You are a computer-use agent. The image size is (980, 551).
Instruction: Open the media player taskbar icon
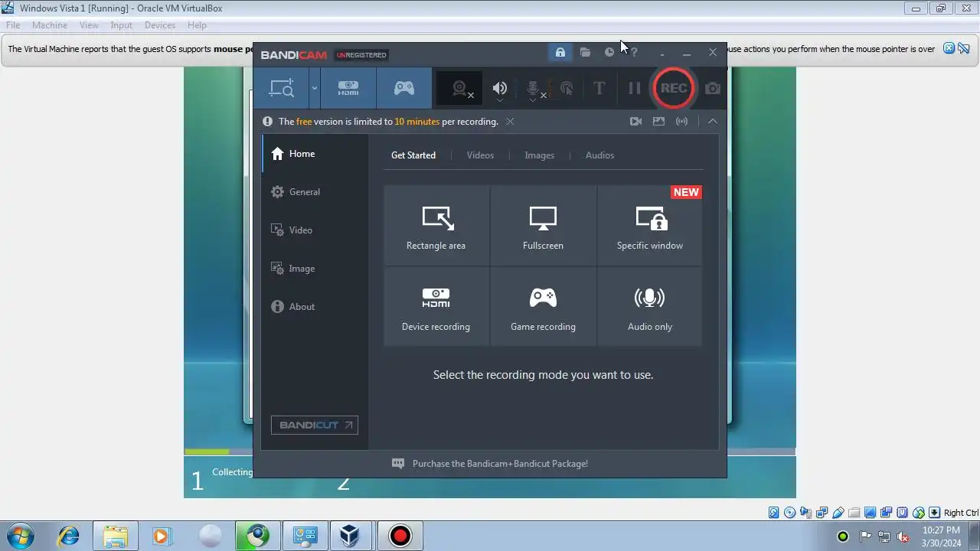click(162, 536)
